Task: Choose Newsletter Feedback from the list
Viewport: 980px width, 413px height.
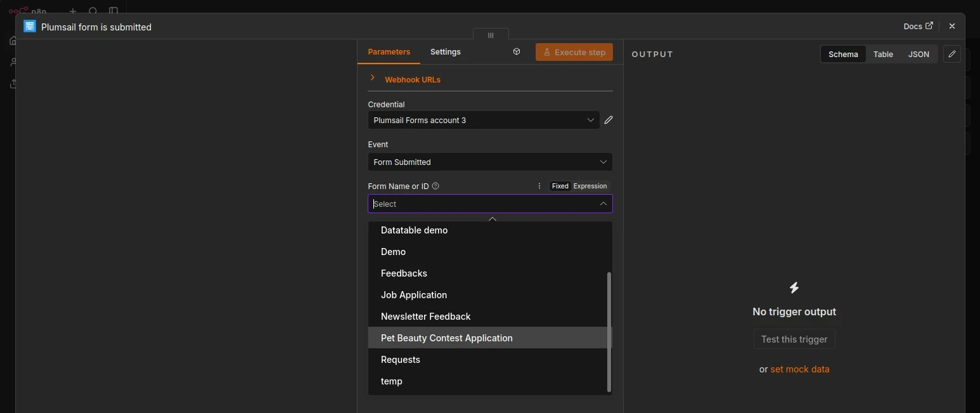Action: (490, 317)
